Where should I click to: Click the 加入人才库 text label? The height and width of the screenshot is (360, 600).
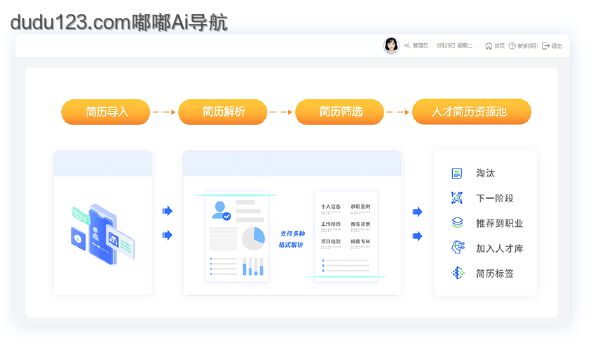coord(499,248)
